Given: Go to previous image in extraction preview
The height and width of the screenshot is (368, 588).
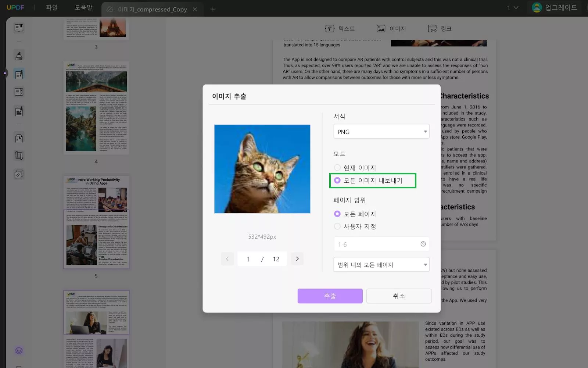Looking at the screenshot, I should point(227,259).
